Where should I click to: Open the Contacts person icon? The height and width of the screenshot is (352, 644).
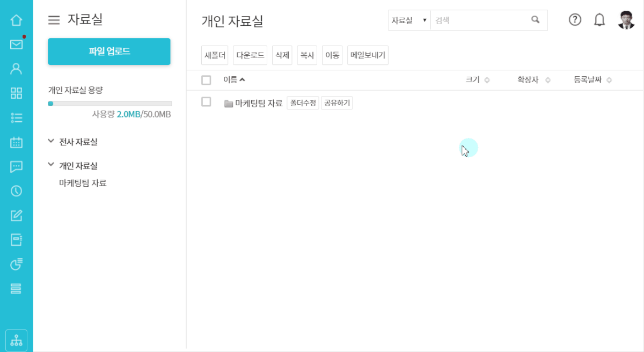[x=16, y=69]
